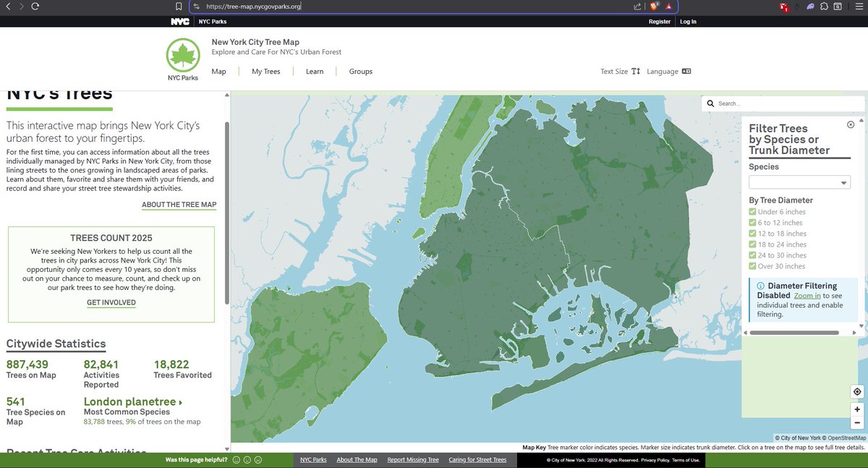
Task: Click the locate-me target icon on map
Action: coord(857,392)
